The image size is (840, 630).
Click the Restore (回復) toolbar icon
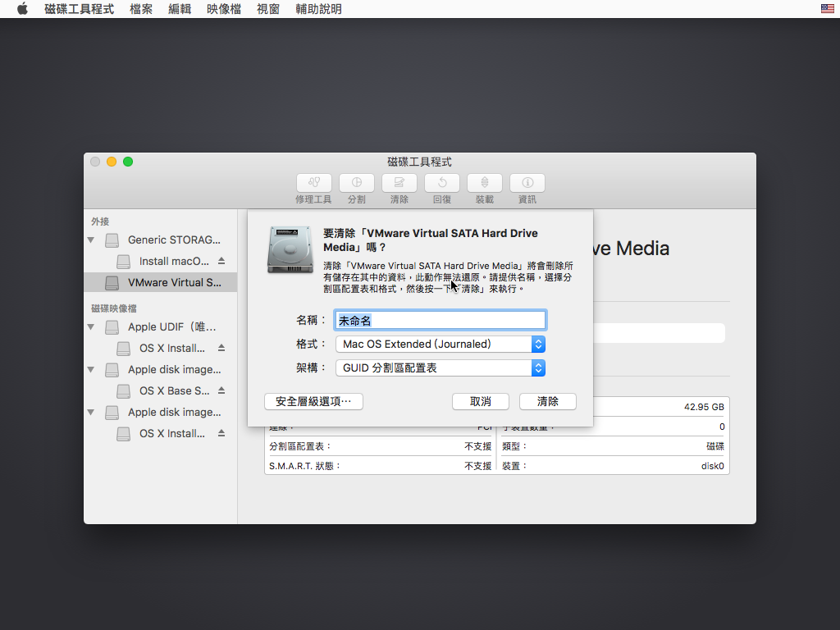pyautogui.click(x=442, y=183)
